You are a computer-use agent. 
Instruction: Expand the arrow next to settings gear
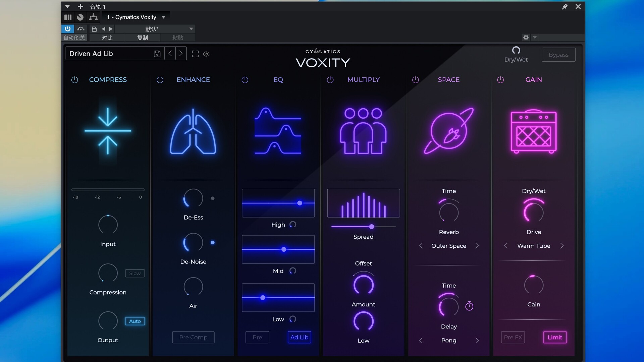[535, 37]
